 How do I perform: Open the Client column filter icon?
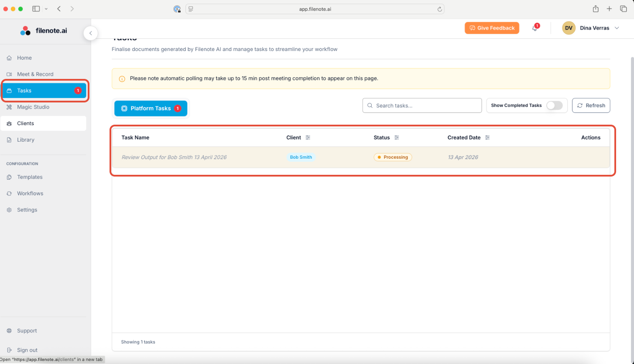point(308,138)
